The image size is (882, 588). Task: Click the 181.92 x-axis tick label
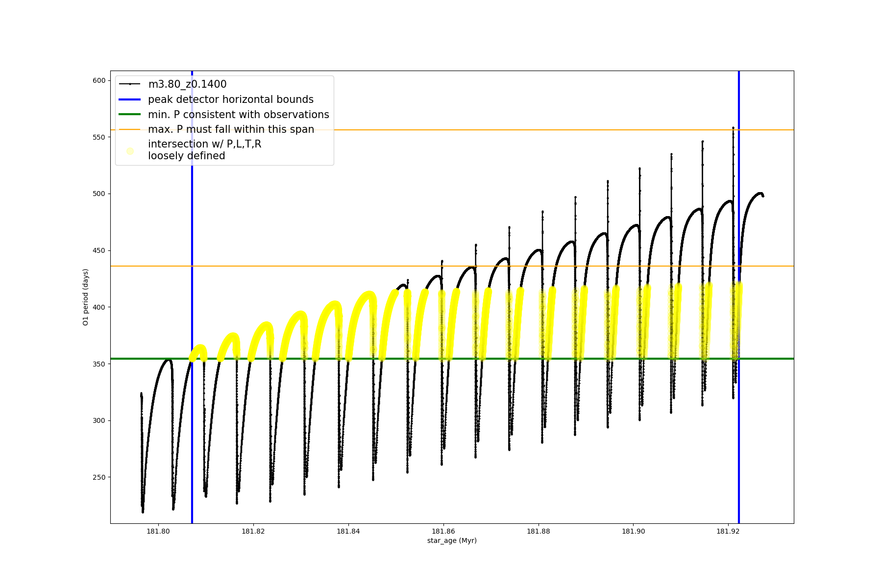click(728, 531)
